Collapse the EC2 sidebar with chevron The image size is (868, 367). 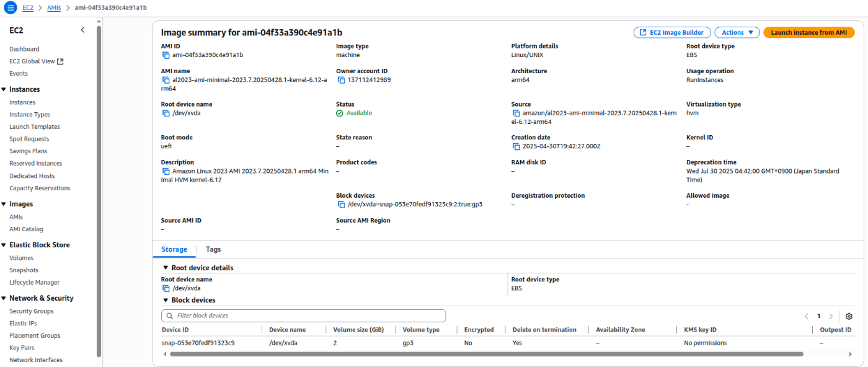[82, 30]
